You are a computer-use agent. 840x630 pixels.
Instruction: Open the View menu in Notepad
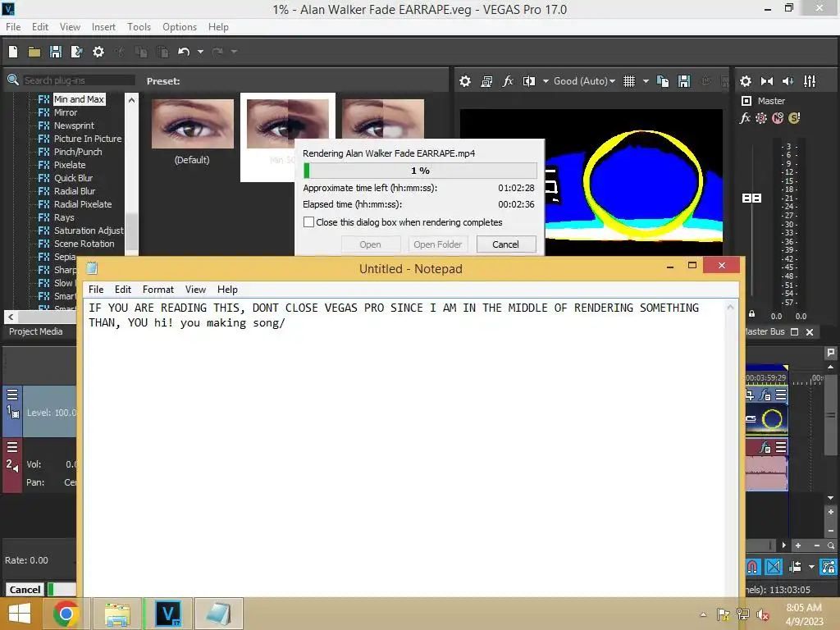coord(195,290)
